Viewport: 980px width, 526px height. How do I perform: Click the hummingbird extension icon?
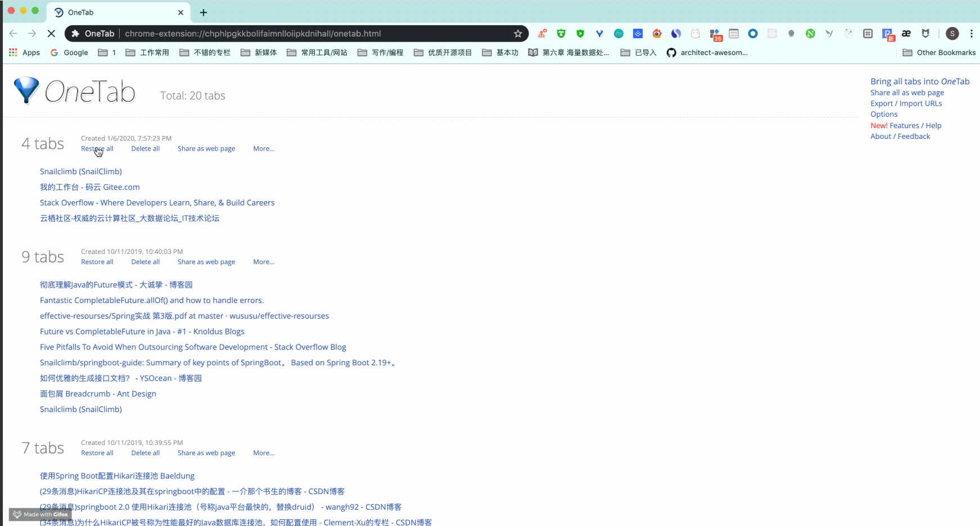(x=829, y=34)
